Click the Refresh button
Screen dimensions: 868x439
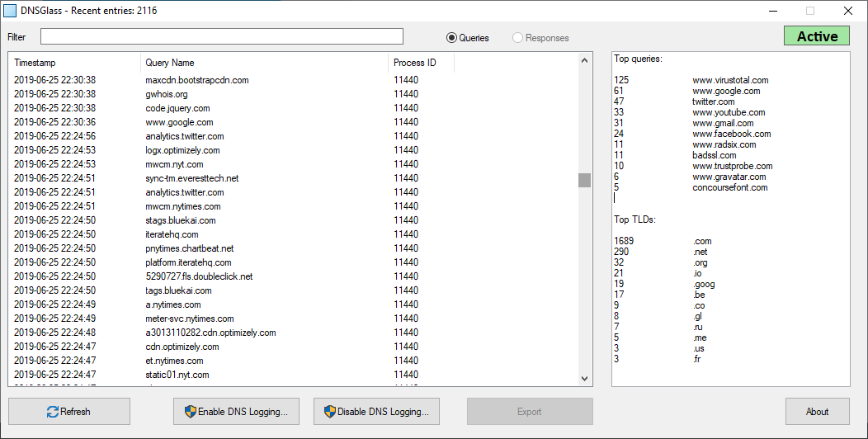point(69,411)
